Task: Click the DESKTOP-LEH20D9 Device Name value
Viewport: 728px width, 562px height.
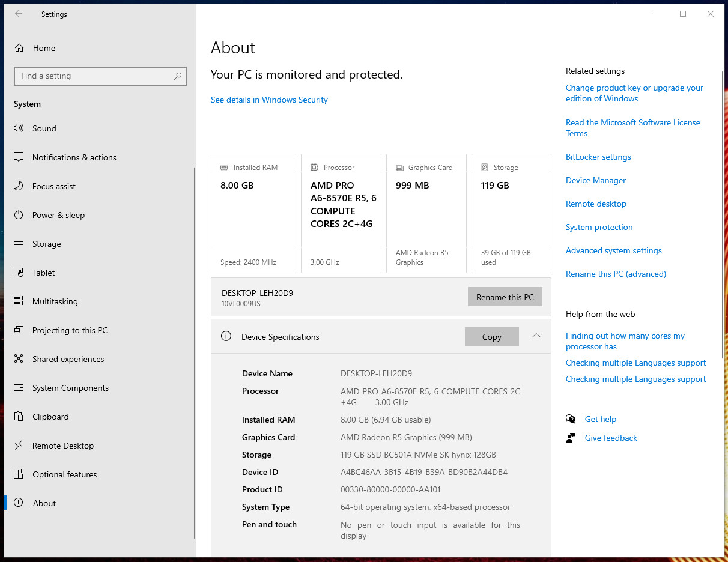Action: (x=377, y=373)
